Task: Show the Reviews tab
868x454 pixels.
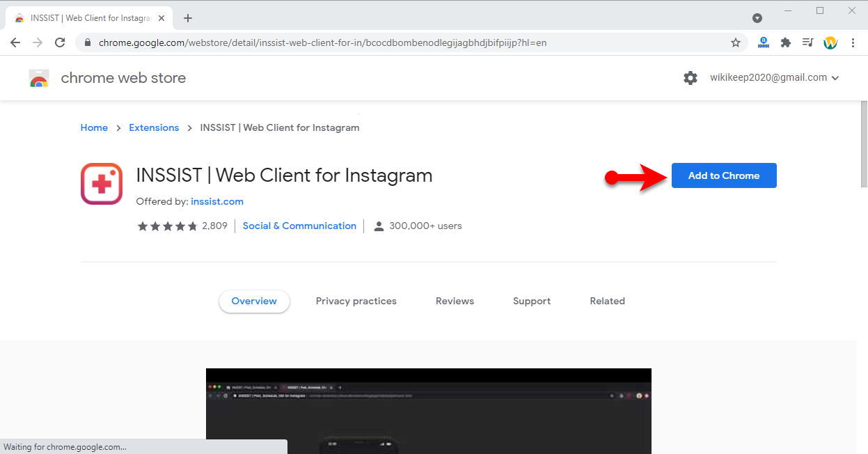Action: [x=455, y=302]
